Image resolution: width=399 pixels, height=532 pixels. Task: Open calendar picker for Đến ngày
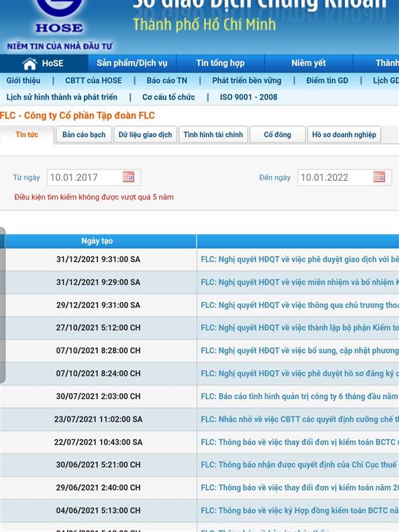click(x=379, y=177)
